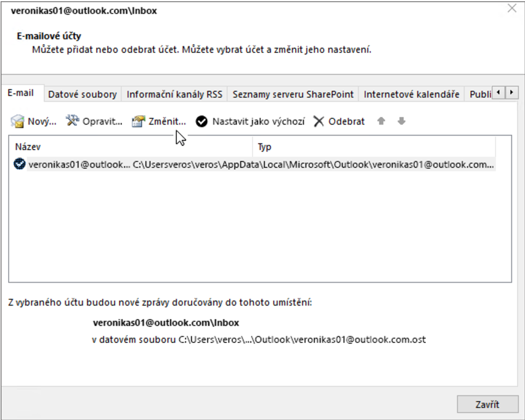Viewport: 525px width, 420px height.
Task: Click bold veronikas01@outlook.com\Inbox delivery location
Action: click(x=166, y=323)
